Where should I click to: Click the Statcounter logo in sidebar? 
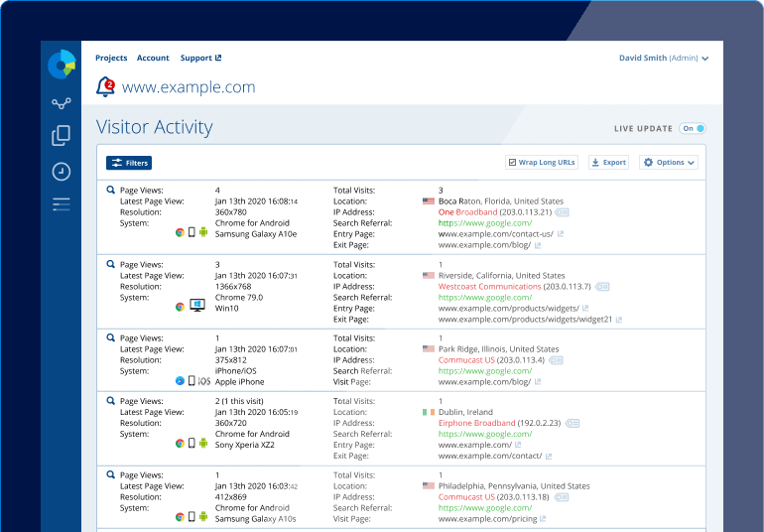point(62,64)
